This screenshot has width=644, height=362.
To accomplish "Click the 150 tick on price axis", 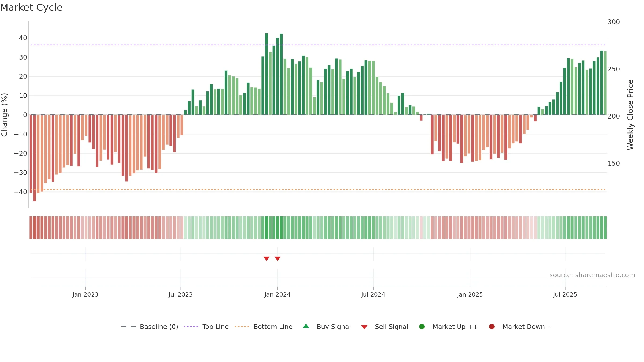I will point(614,164).
